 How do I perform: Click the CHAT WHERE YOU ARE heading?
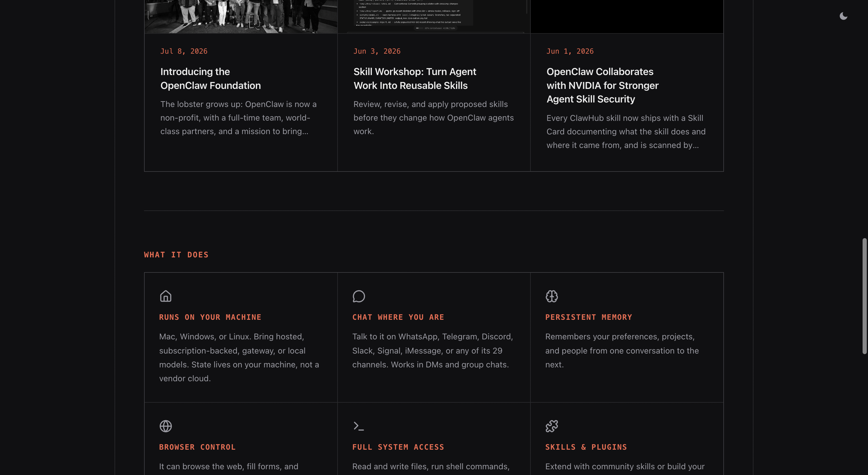coord(398,317)
